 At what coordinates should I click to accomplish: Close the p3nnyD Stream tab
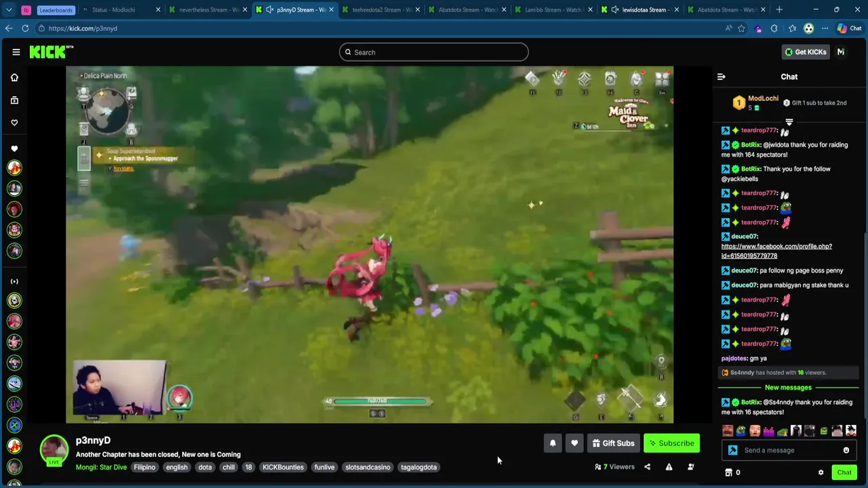(x=332, y=9)
